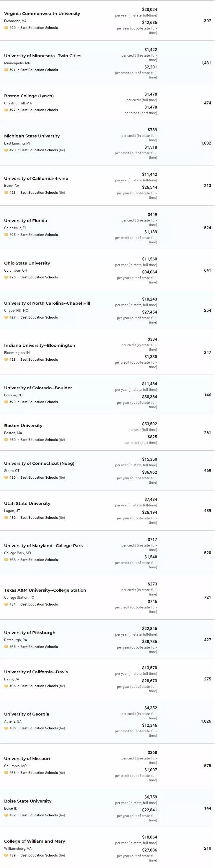
Task: Open the University of Minnesota--Twin Cities link
Action: (43, 56)
